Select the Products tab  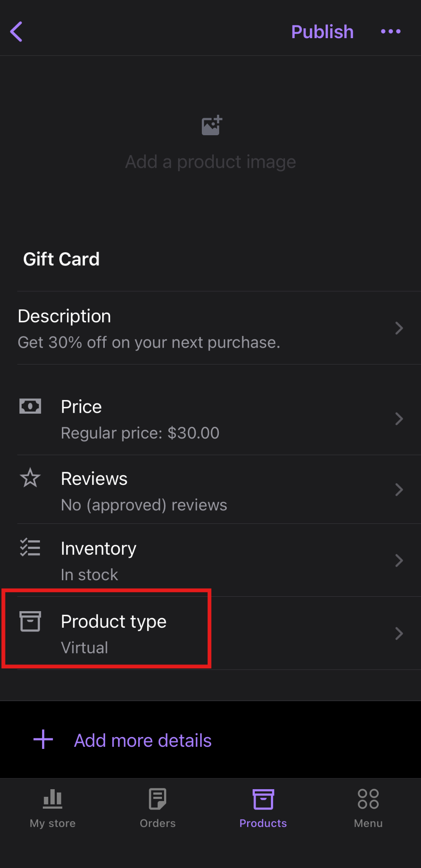coord(263,808)
